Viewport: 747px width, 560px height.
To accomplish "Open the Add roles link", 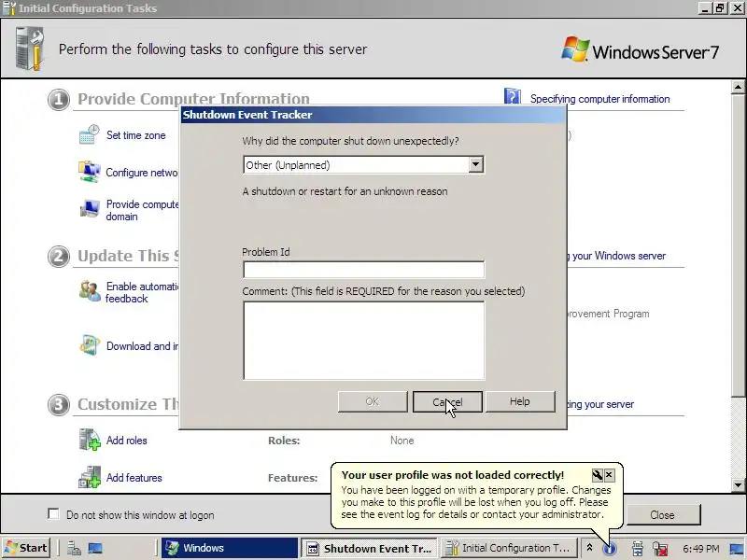I will (x=127, y=441).
